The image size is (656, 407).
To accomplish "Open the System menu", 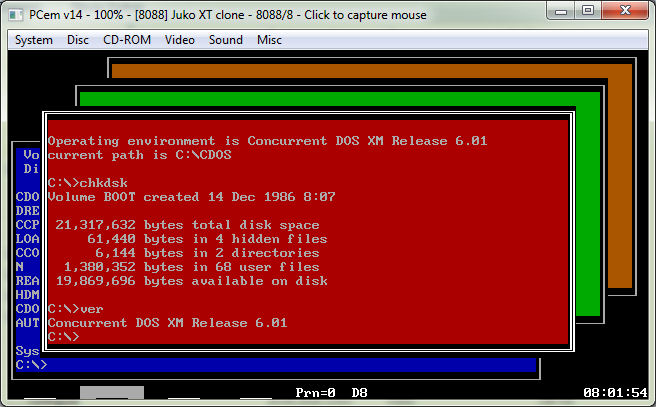I will [x=34, y=40].
